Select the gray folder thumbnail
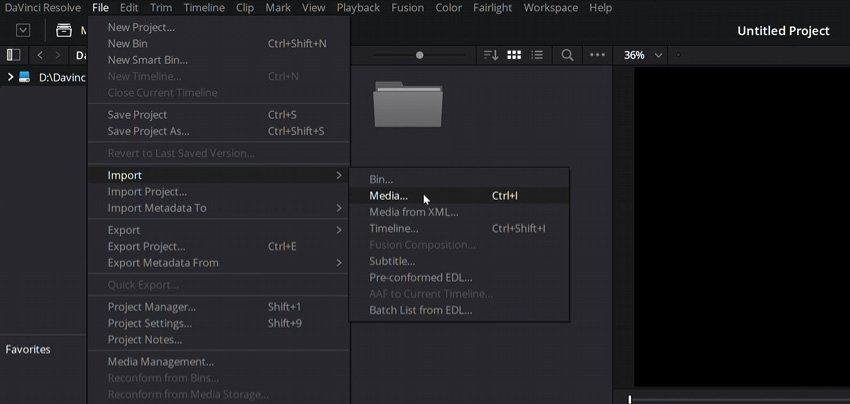Screen dimensions: 850x404 408,104
